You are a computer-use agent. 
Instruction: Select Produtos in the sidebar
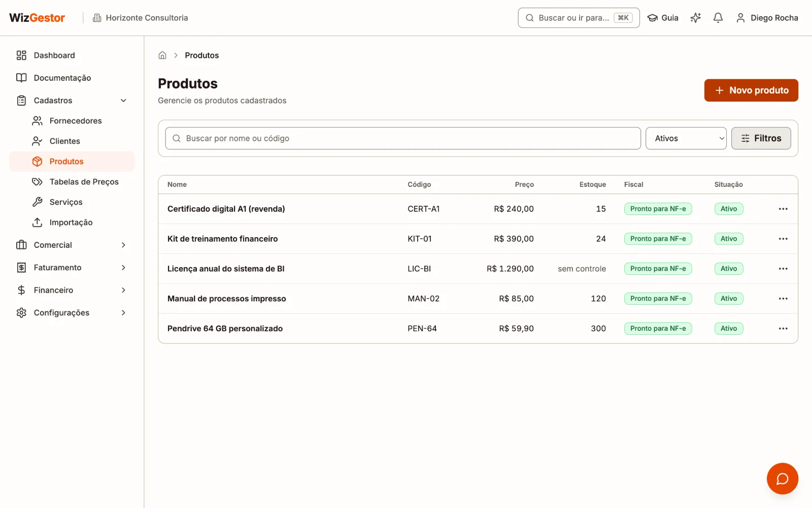[72, 162]
